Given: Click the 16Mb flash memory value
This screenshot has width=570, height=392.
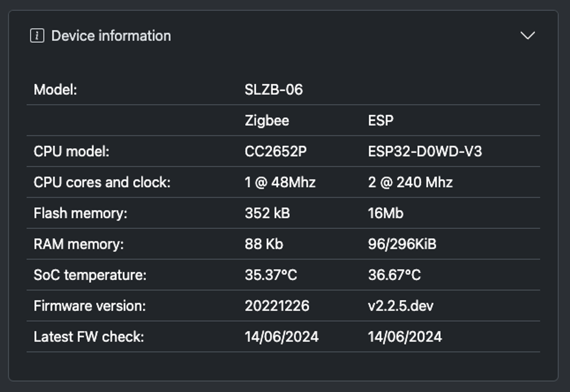Looking at the screenshot, I should pyautogui.click(x=386, y=213).
